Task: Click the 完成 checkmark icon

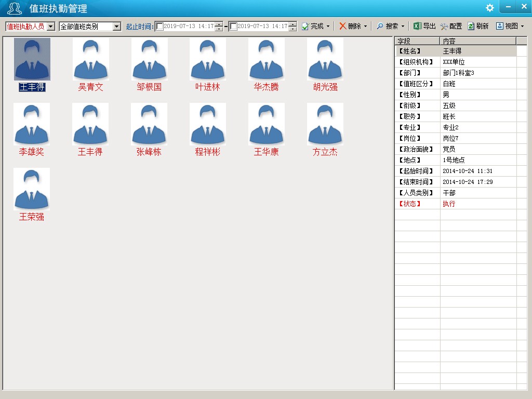Action: pos(305,26)
